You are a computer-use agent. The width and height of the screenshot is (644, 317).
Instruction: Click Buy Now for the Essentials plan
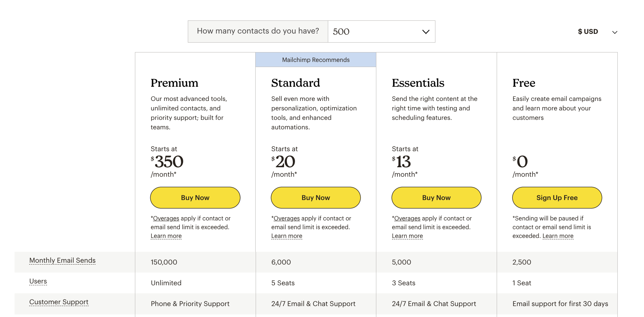[x=436, y=197]
